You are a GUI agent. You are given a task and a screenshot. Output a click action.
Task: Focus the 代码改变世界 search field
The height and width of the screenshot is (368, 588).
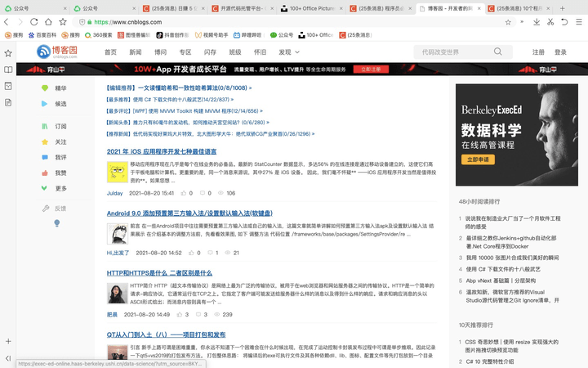[454, 52]
